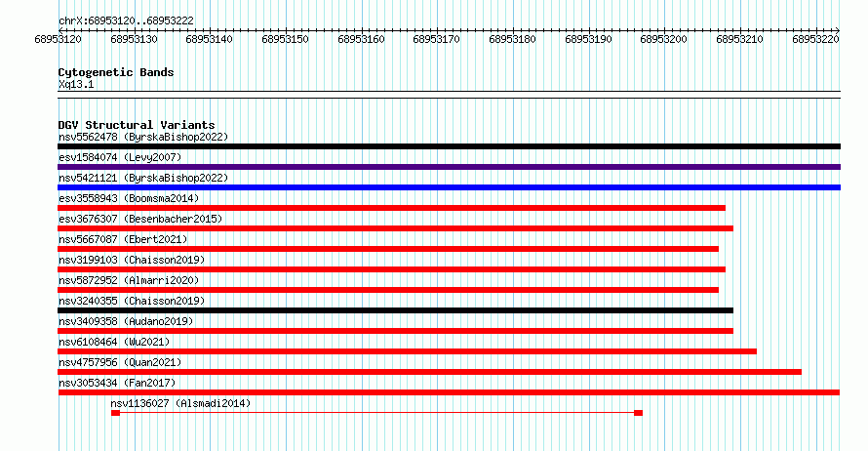Select the red bar under nsv3409358
This screenshot has width=868, height=451.
point(395,331)
